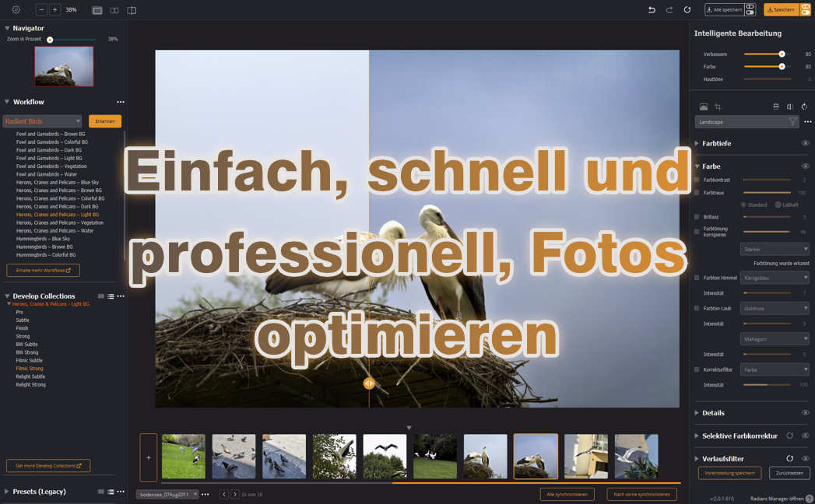815x504 pixels.
Task: Select Filmic Strong in Develop Collections
Action: [x=30, y=368]
